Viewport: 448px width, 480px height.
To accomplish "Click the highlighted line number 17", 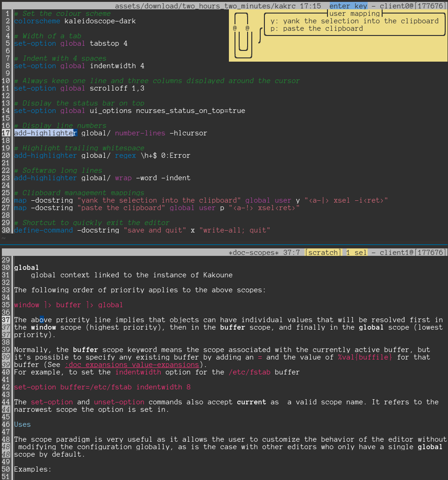I will pyautogui.click(x=6, y=133).
